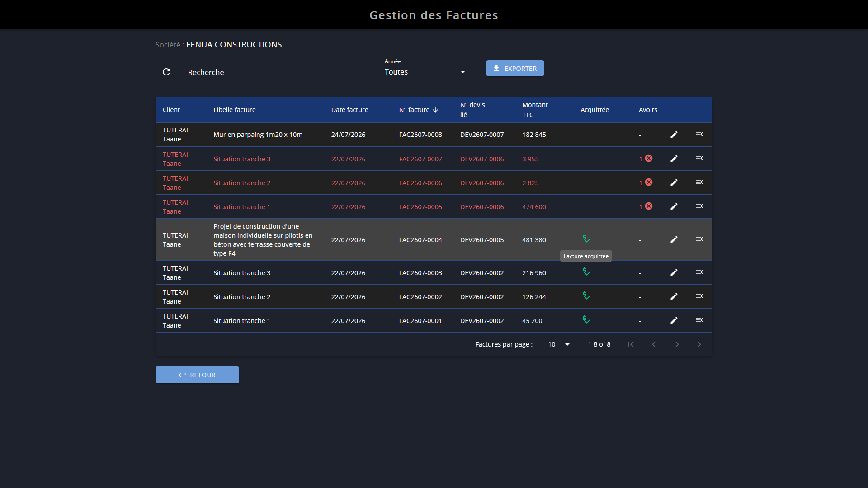Edit invoice FAC2607-0005 with pencil icon

(x=674, y=206)
